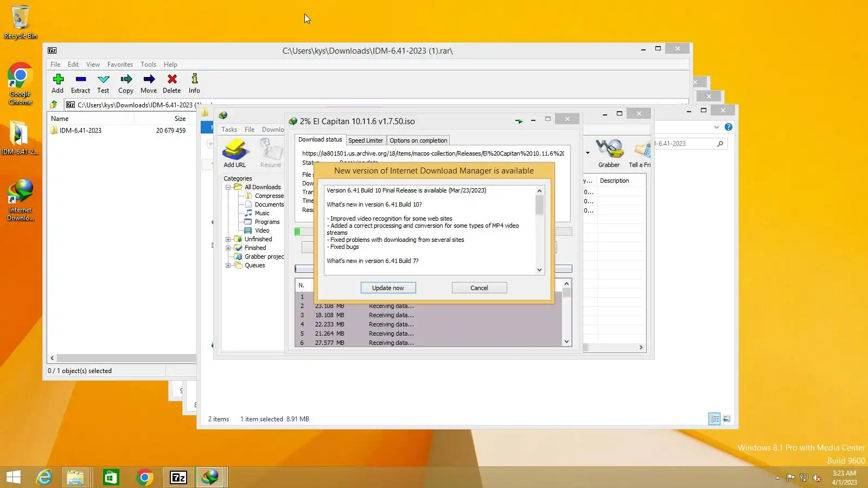Collapse the All Downloads tree node
This screenshot has height=488, width=868.
(x=228, y=187)
